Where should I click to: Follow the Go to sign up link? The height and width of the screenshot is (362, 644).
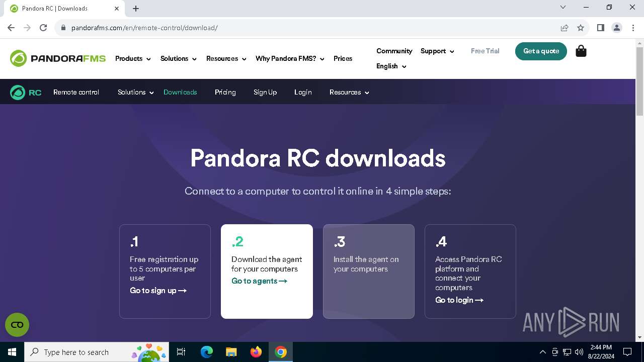click(158, 290)
